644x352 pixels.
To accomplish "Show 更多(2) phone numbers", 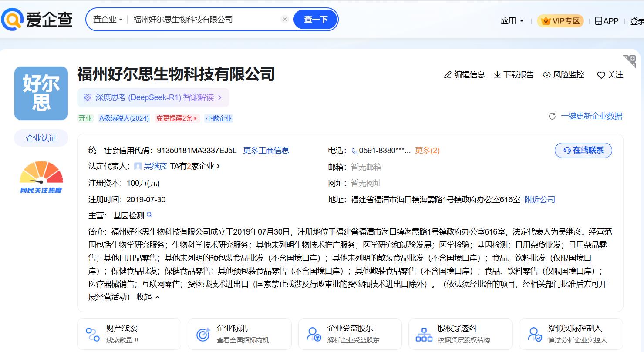I will pyautogui.click(x=427, y=151).
